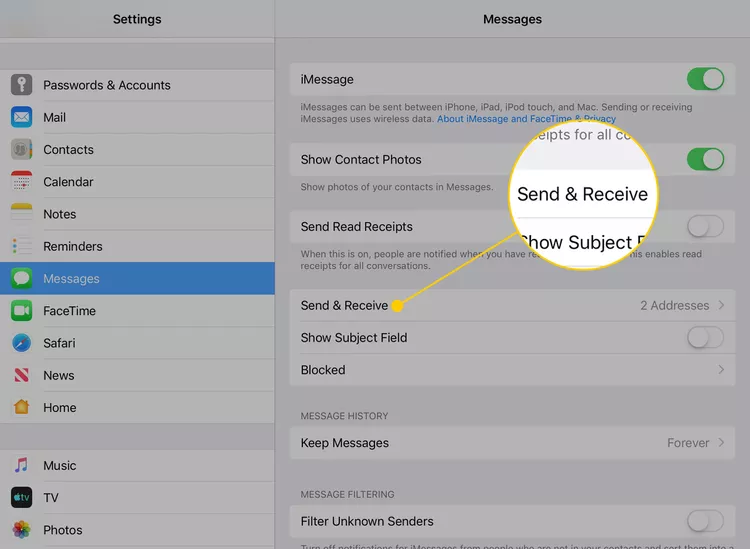This screenshot has height=549, width=750.
Task: Tap the Notes app icon
Action: [x=22, y=214]
